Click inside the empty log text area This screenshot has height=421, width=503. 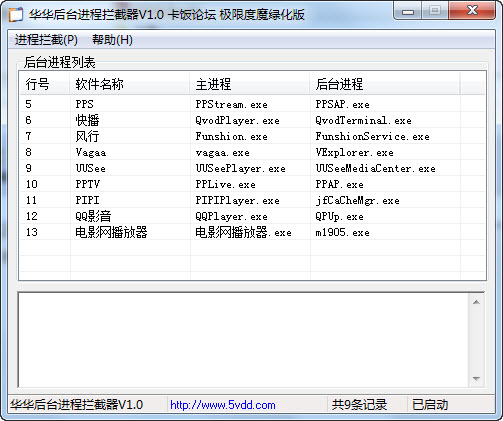pos(243,340)
